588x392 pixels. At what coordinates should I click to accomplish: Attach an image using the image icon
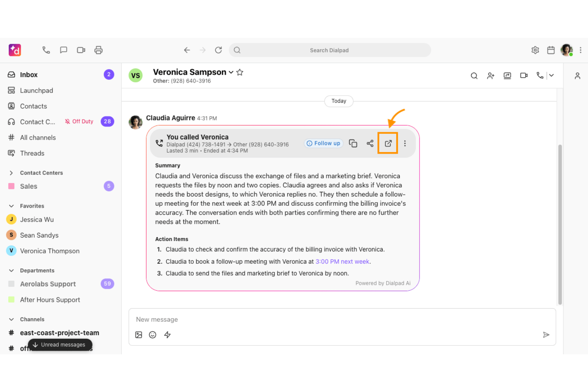click(x=139, y=335)
